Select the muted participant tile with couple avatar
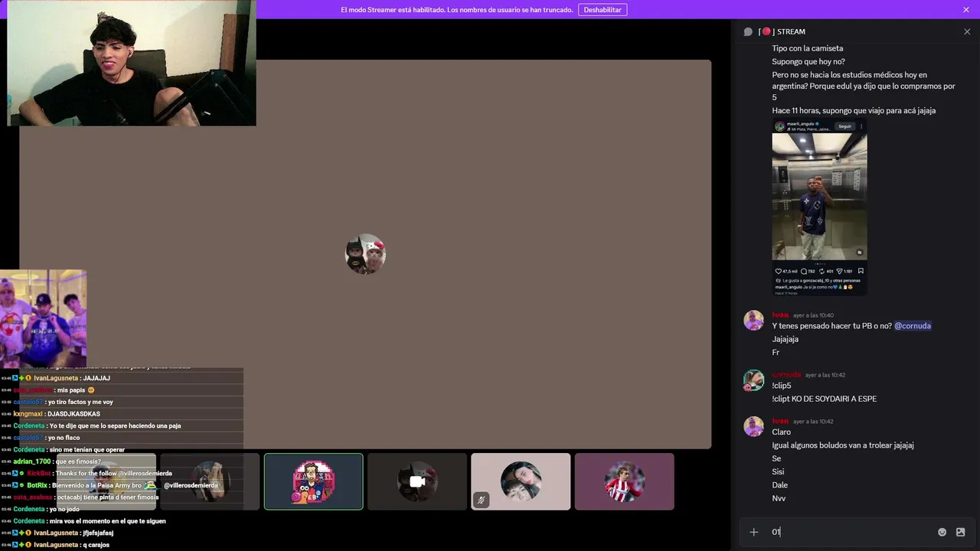The width and height of the screenshot is (980, 551). point(521,481)
